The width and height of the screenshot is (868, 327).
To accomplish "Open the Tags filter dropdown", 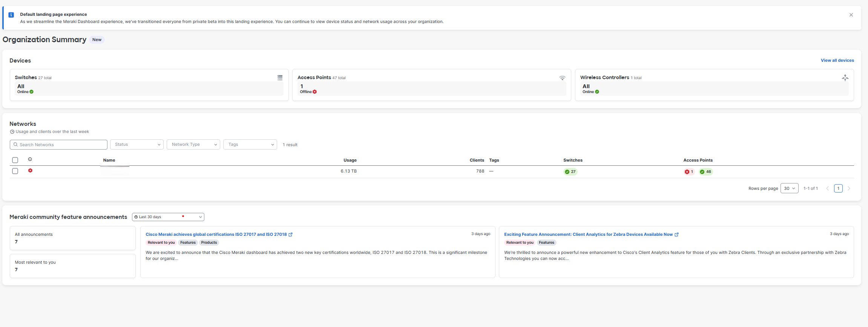I will [250, 145].
